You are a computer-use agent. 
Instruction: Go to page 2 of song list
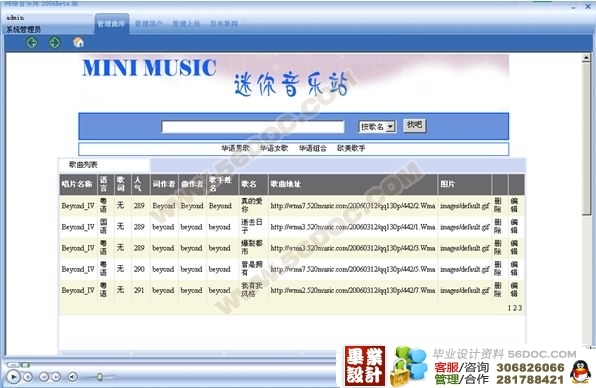pyautogui.click(x=515, y=308)
